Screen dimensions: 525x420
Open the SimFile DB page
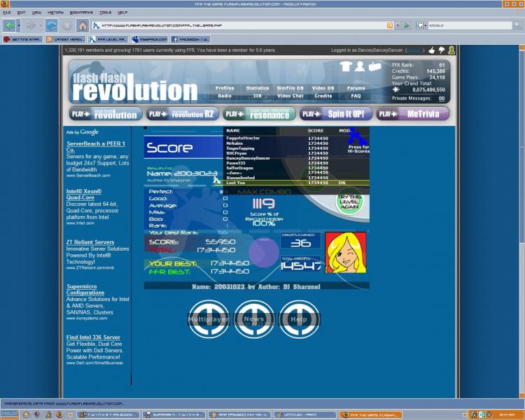tap(290, 88)
